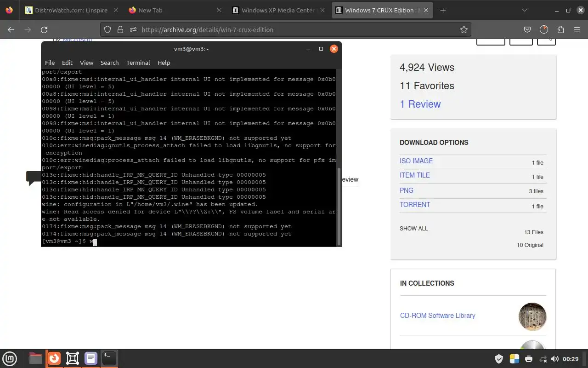This screenshot has width=588, height=368.
Task: Close the DistroWatch Linspire tab
Action: coord(115,10)
